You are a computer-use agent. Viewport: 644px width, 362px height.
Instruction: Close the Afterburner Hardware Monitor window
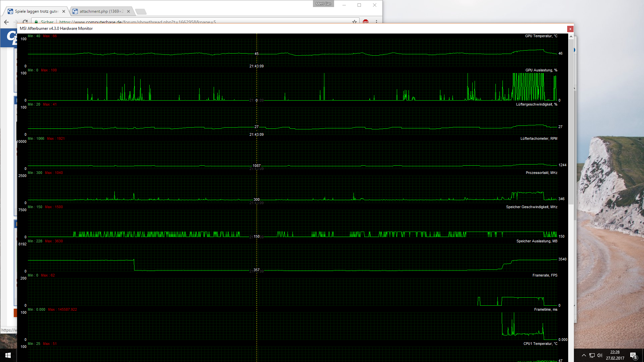pyautogui.click(x=570, y=29)
